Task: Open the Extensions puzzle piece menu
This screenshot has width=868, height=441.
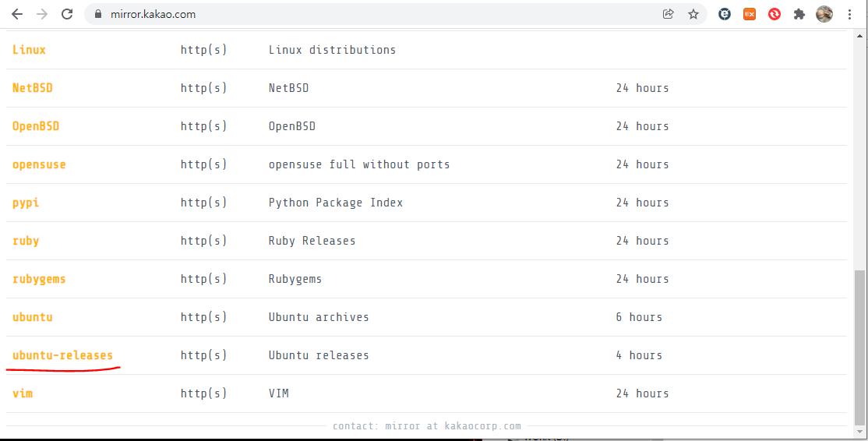Action: click(x=799, y=14)
